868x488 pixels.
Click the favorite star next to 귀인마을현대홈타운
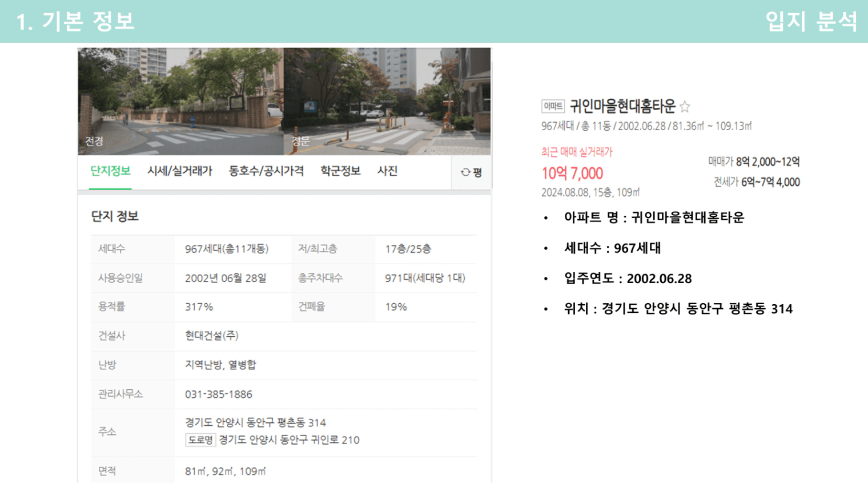(x=685, y=106)
